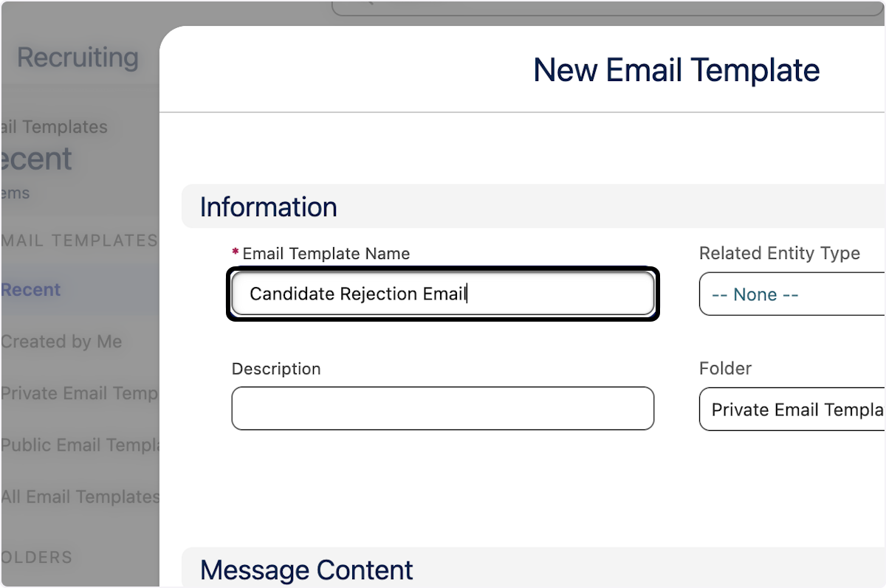Select '-- None --' in Related Entity Type
886x588 pixels.
click(754, 294)
